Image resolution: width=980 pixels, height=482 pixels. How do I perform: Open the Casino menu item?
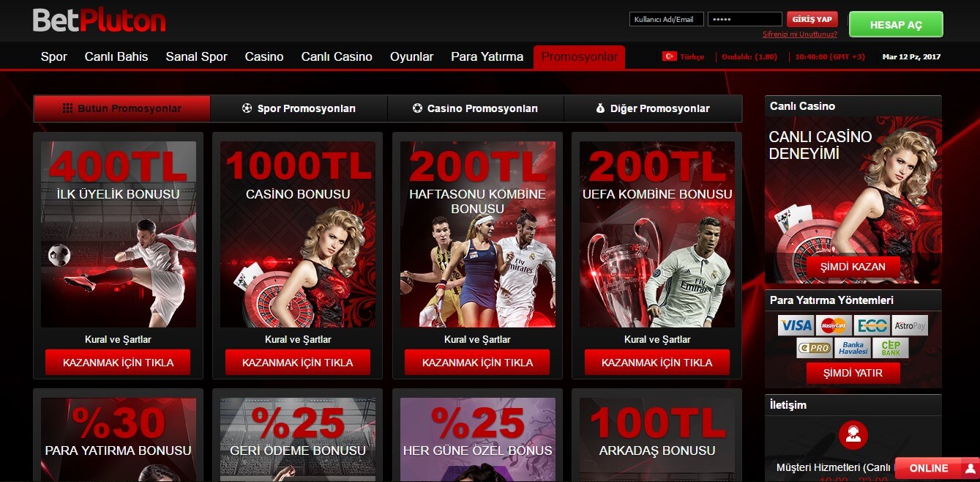(x=264, y=56)
